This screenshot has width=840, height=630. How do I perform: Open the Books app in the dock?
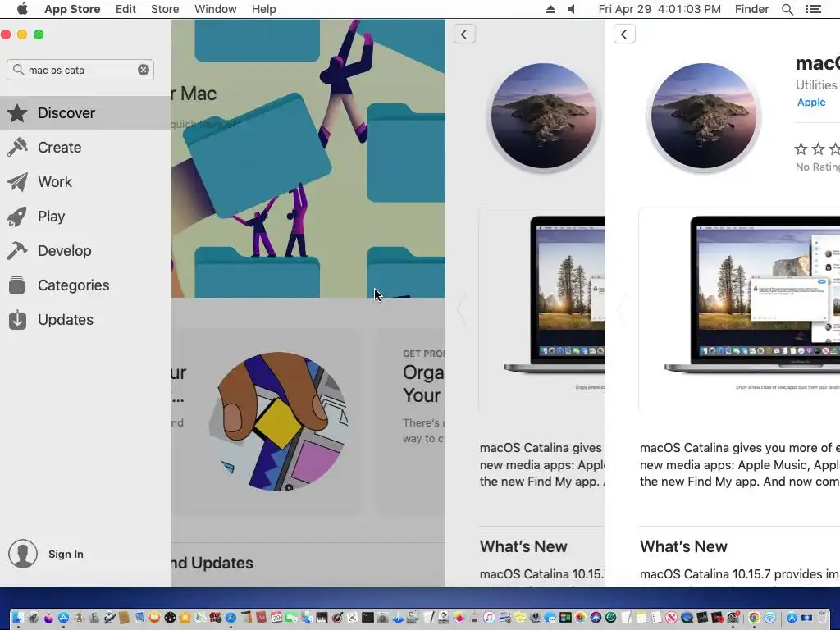pyautogui.click(x=154, y=618)
